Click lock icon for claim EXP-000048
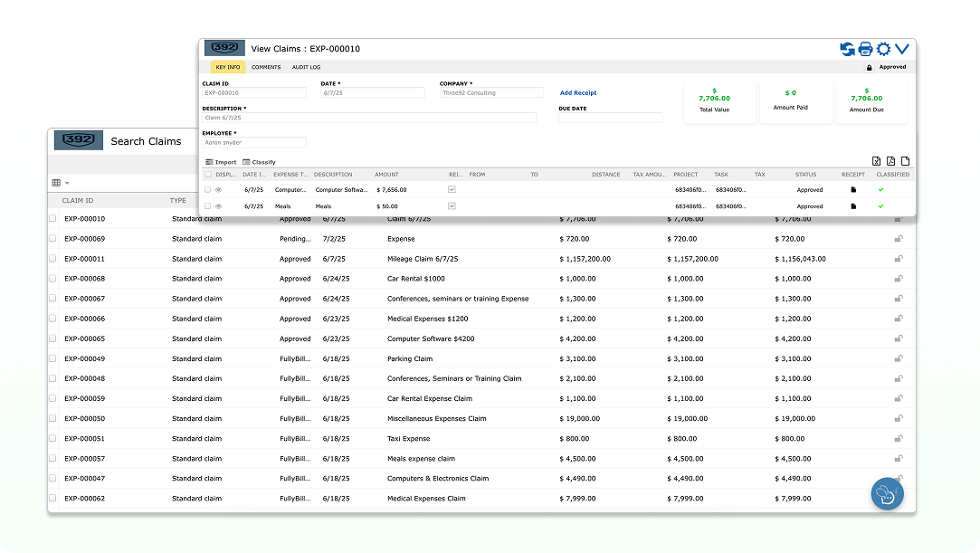This screenshot has height=553, width=980. pyautogui.click(x=899, y=378)
